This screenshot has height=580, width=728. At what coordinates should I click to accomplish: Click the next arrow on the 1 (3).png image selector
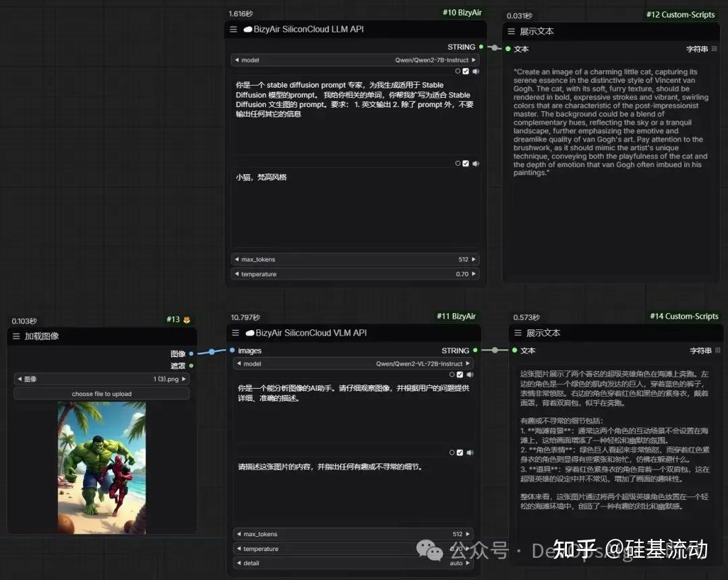click(x=184, y=379)
